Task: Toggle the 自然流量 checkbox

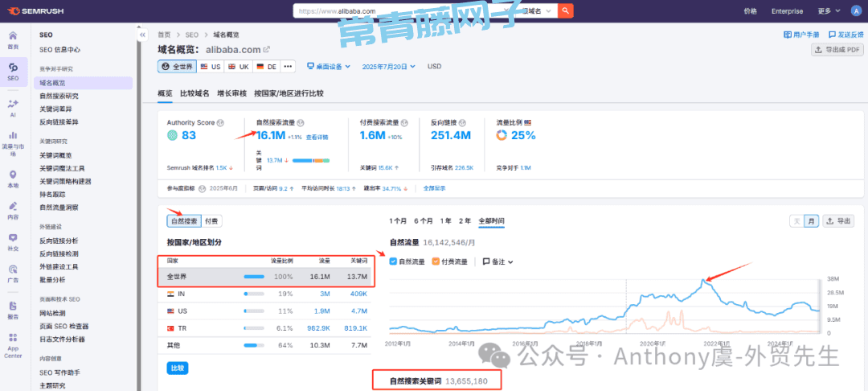Action: [393, 261]
